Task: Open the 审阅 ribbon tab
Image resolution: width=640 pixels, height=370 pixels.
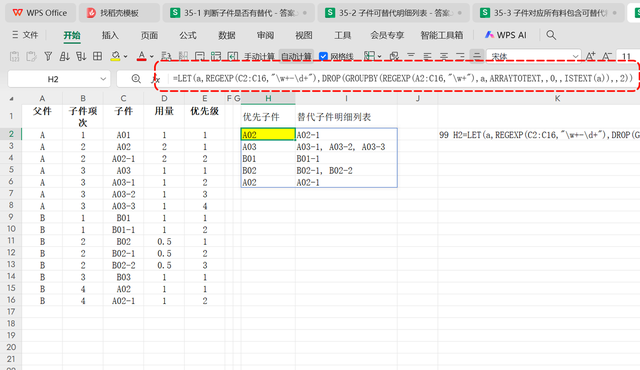Action: click(x=265, y=35)
